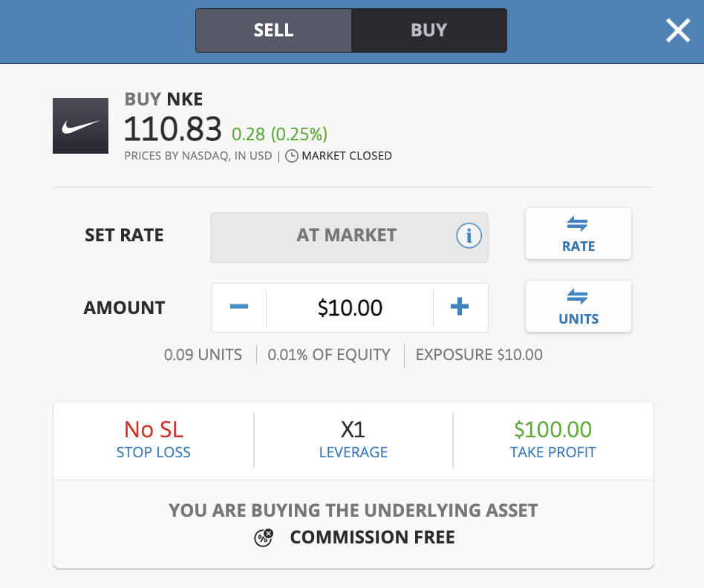Switch to the BUY tab

tap(428, 30)
